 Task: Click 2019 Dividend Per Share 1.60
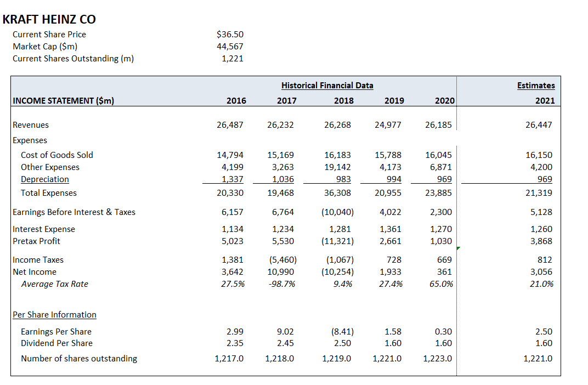393,343
